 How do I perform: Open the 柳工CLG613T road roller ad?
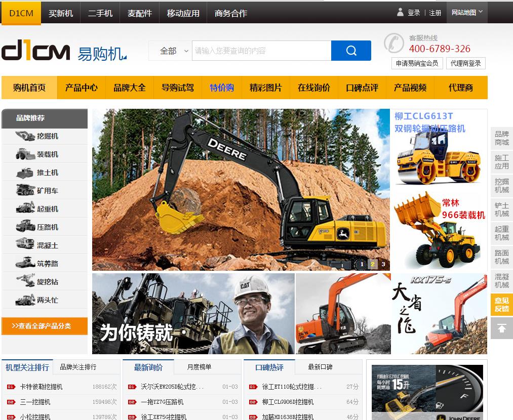coord(439,149)
